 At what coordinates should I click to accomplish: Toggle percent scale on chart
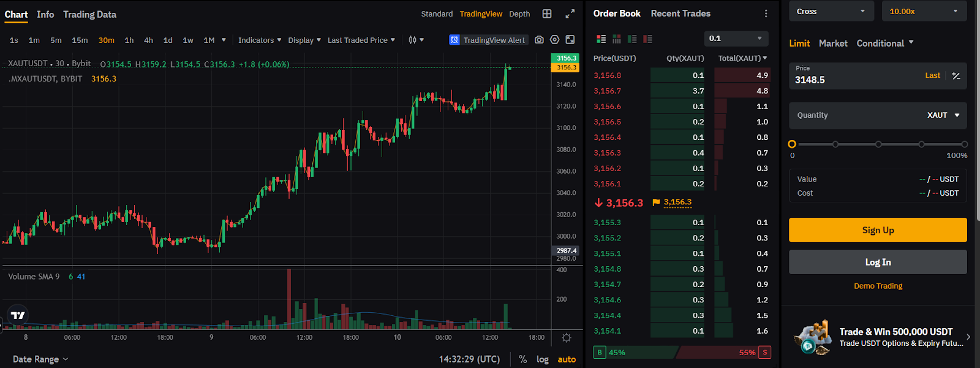[x=522, y=359]
